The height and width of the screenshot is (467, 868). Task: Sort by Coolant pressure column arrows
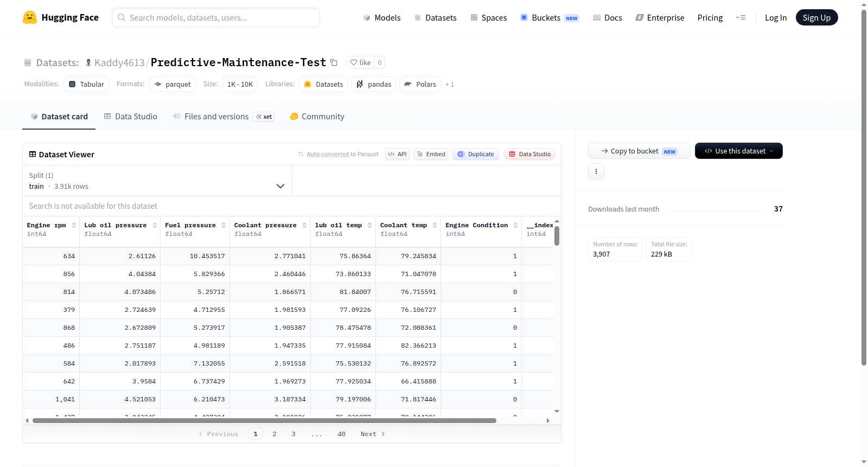click(x=304, y=225)
